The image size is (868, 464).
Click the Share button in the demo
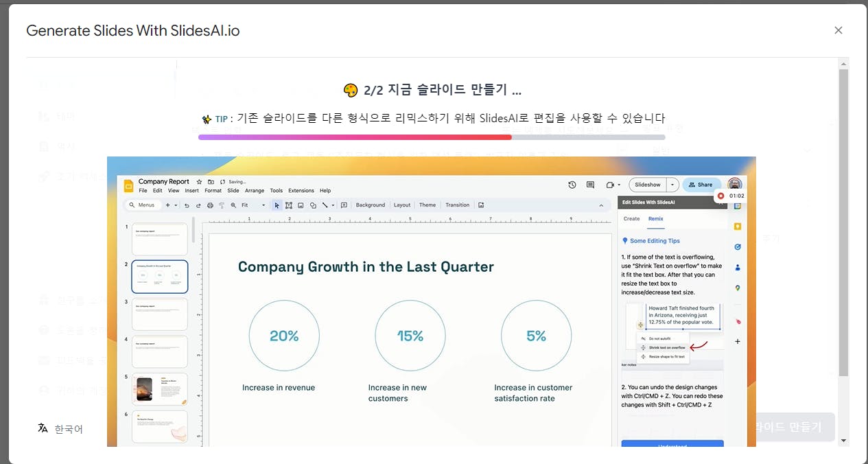click(702, 185)
